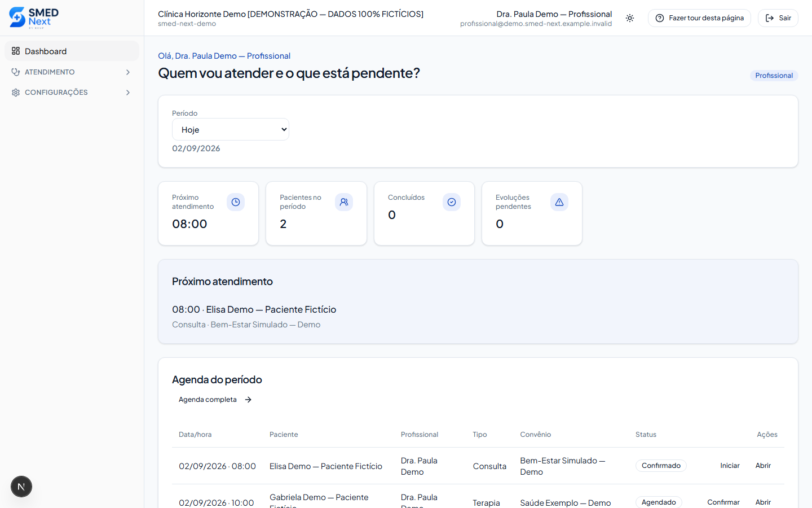Click the help circle icon in tour button
Viewport: 812px width, 508px height.
coord(660,18)
